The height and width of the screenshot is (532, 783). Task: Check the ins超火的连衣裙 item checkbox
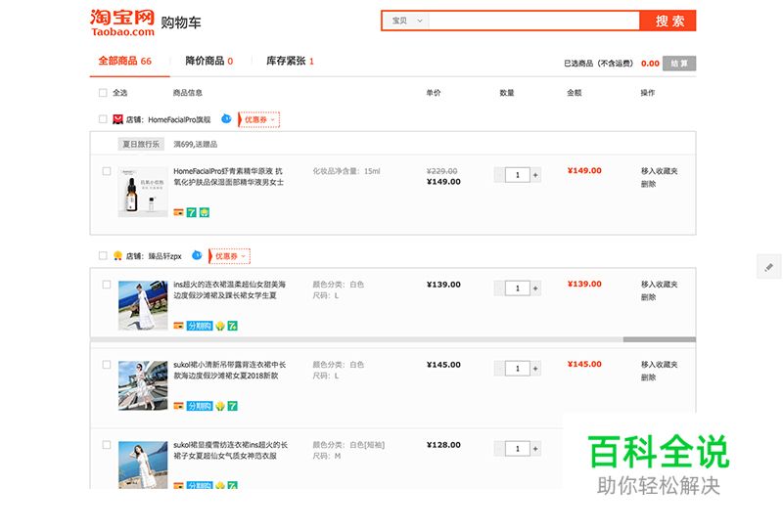coord(107,285)
